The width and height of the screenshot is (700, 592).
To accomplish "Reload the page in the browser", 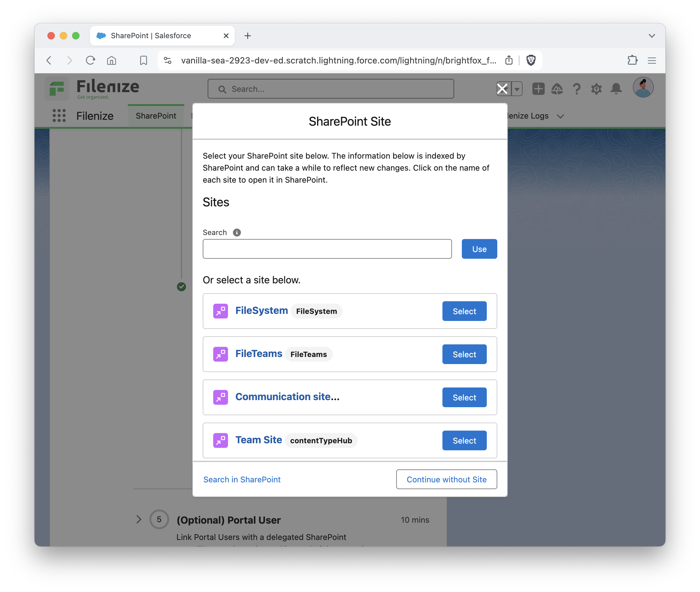I will click(90, 60).
